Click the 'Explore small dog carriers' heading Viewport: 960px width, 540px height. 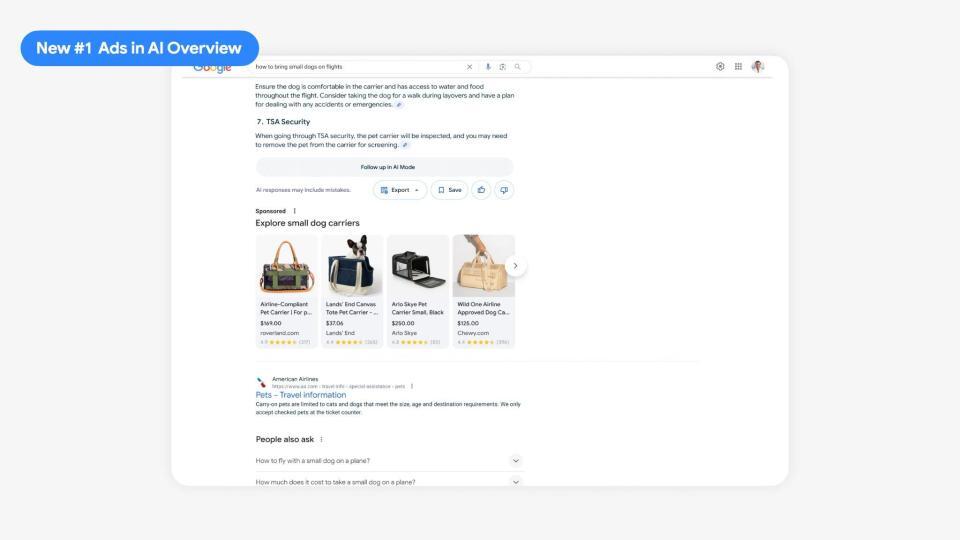pyautogui.click(x=307, y=223)
